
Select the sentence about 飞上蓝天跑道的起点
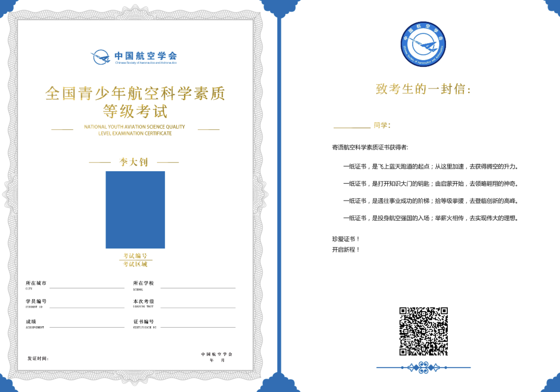coord(431,166)
